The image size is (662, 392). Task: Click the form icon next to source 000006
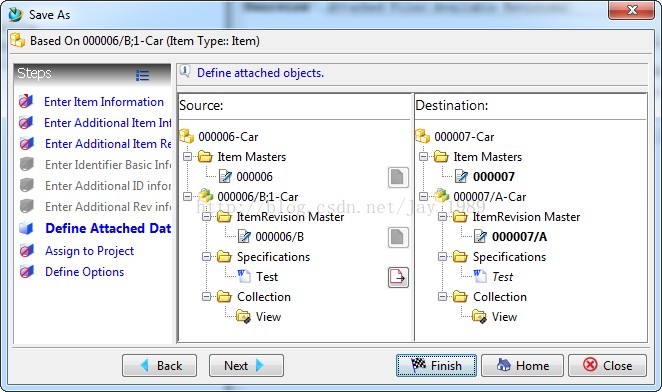(x=225, y=176)
